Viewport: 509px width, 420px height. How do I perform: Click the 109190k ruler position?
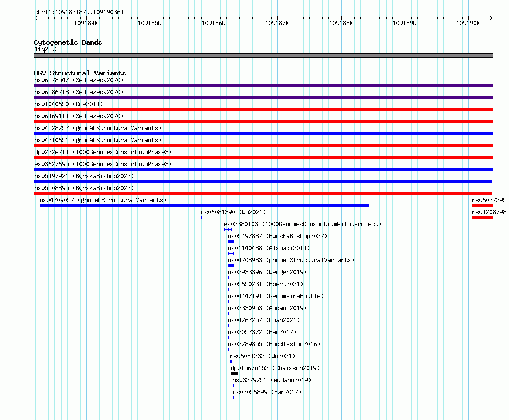(468, 23)
